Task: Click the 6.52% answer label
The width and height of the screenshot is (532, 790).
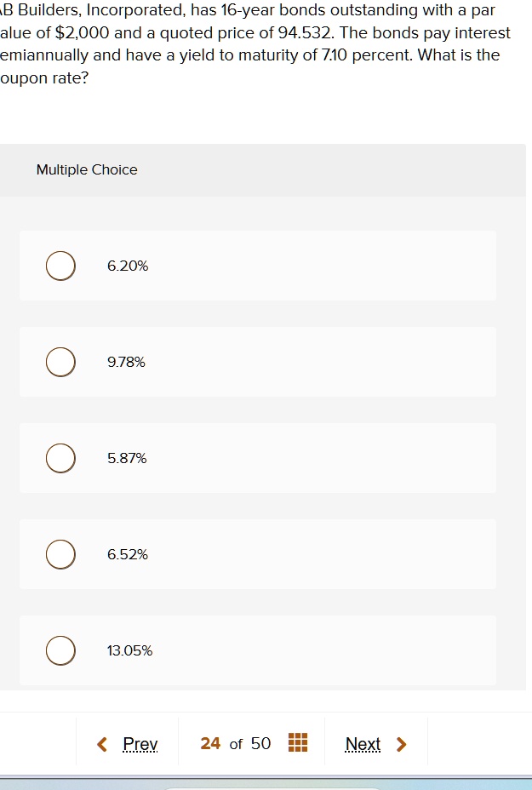Action: click(128, 555)
